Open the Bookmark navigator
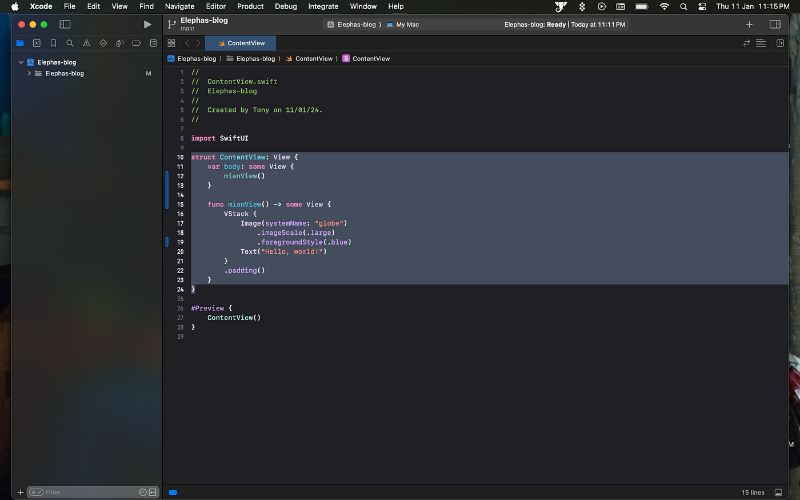The image size is (800, 500). tap(53, 43)
